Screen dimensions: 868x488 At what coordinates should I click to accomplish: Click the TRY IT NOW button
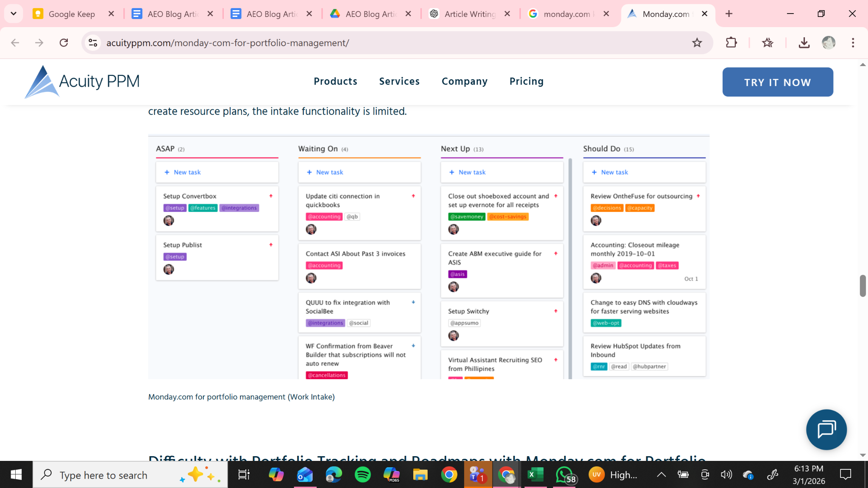coord(777,82)
